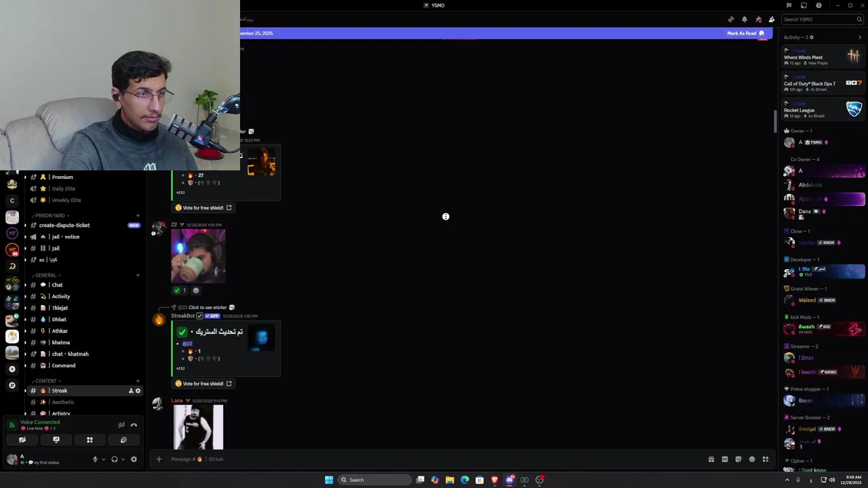Open the Where Winds Meet activity card

click(x=823, y=57)
